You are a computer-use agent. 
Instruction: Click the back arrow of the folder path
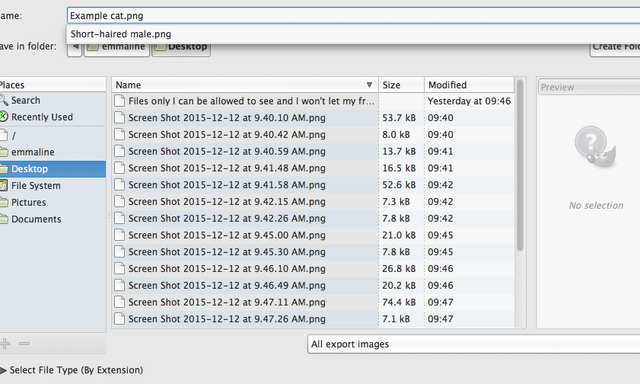click(75, 47)
